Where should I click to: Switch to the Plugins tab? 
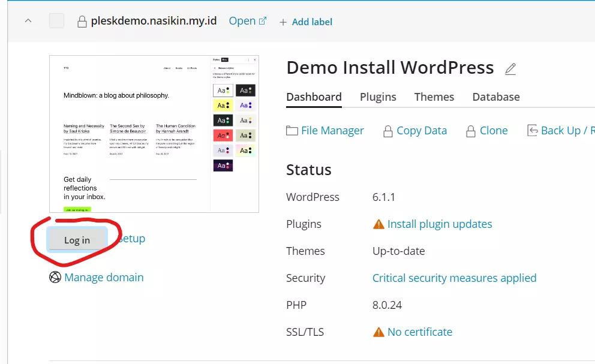(378, 97)
